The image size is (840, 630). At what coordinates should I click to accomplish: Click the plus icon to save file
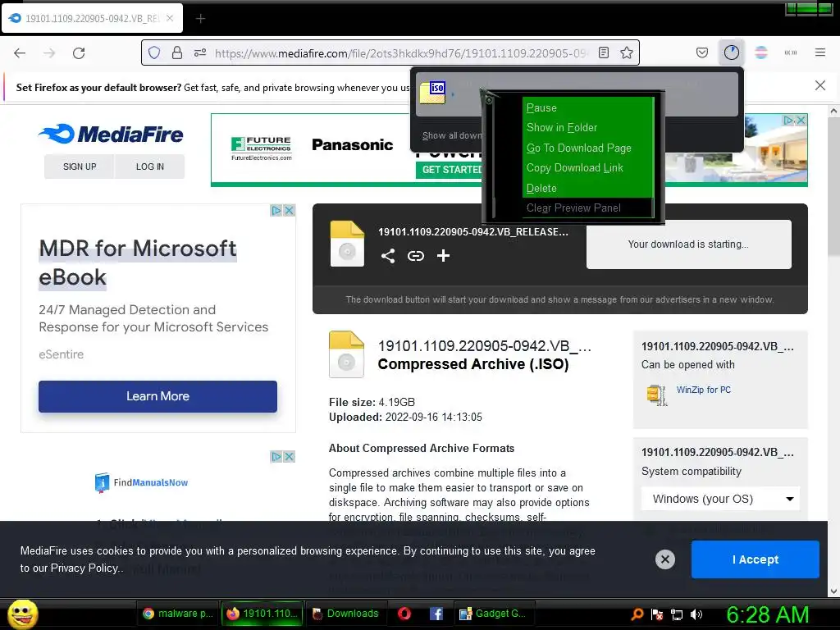[x=443, y=256]
